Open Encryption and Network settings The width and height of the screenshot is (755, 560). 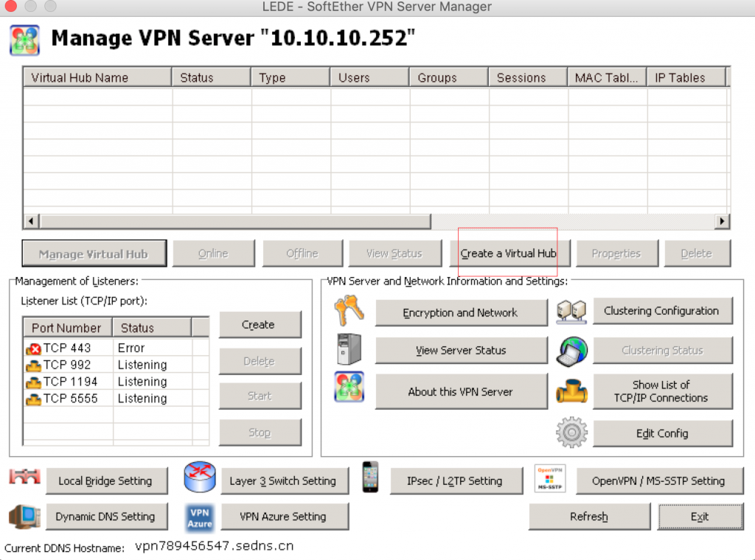click(461, 312)
